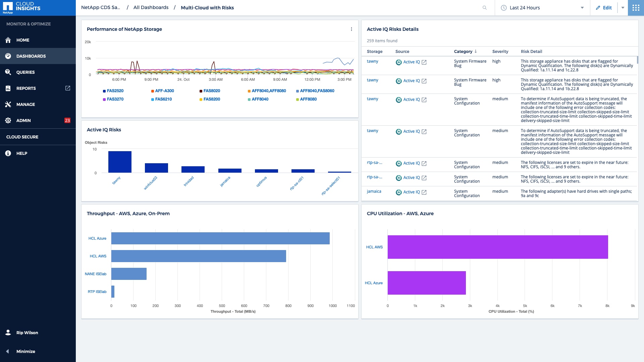
Task: Sort by Severity column header
Action: click(x=500, y=52)
